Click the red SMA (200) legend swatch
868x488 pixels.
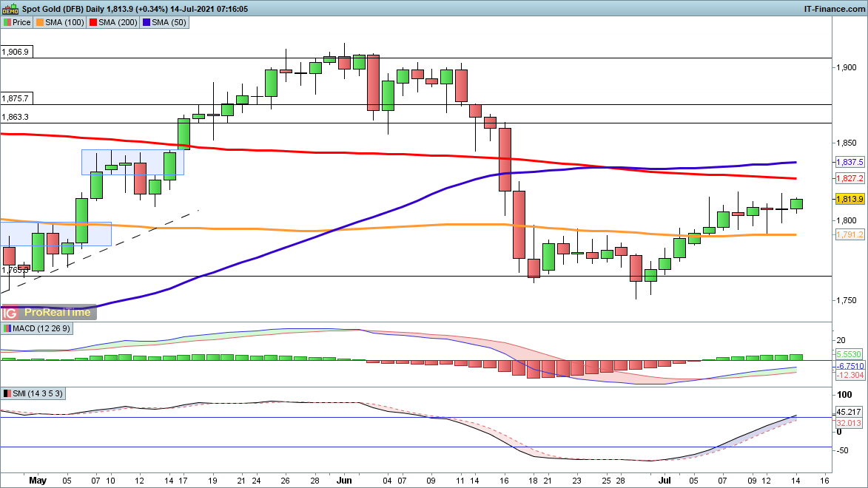[x=94, y=22]
